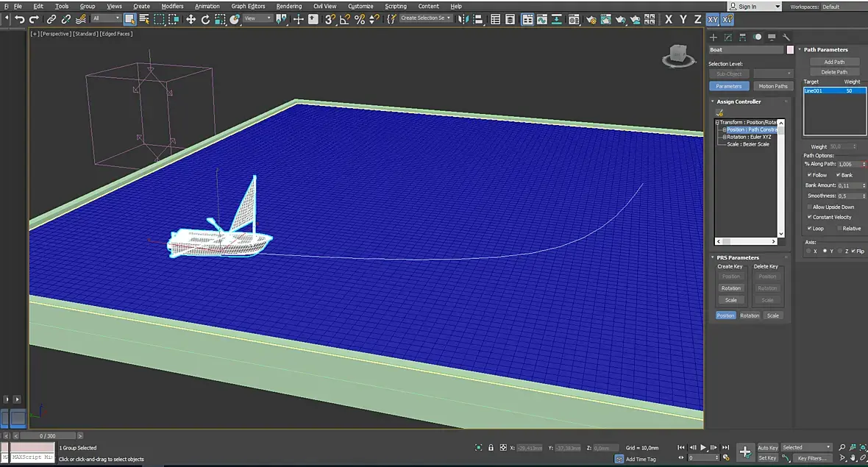
Task: Click the Boat object color swatch
Action: (x=790, y=50)
